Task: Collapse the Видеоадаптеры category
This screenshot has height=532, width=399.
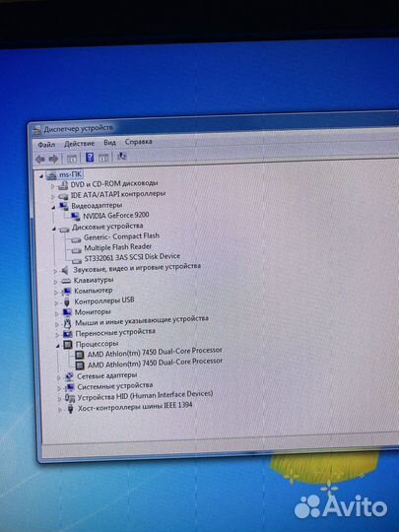Action: click(53, 207)
